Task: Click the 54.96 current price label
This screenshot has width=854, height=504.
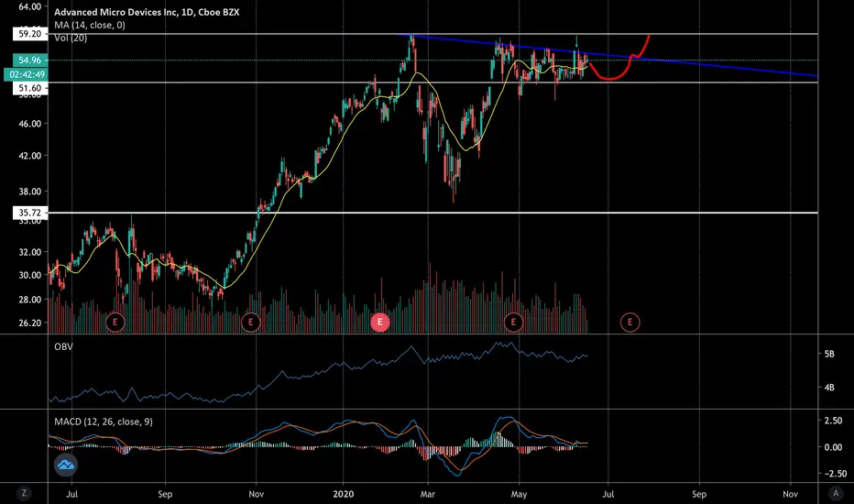Action: point(30,60)
